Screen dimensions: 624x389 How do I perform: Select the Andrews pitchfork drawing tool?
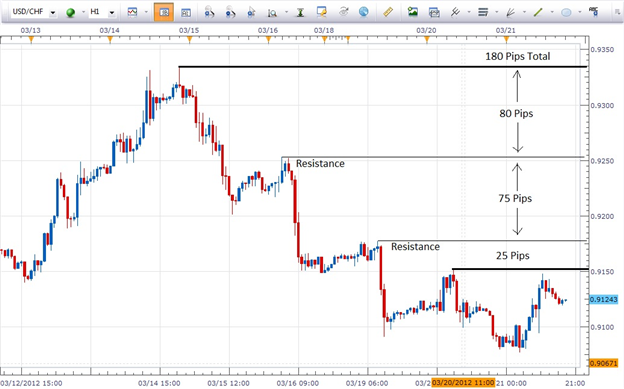point(455,12)
